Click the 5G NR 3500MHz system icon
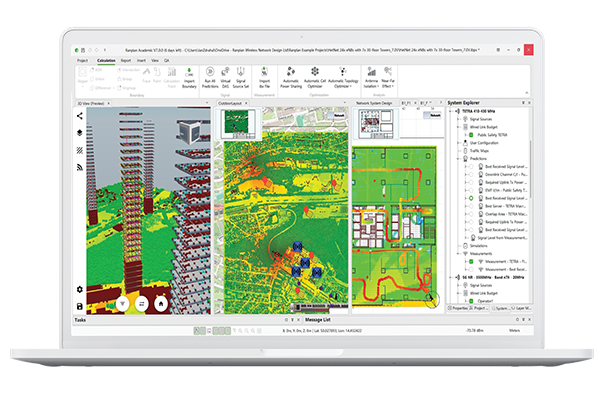 [458, 277]
